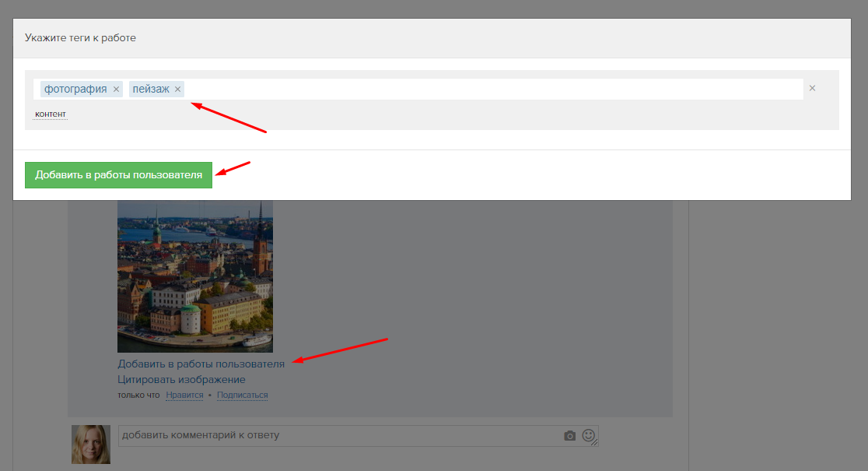The width and height of the screenshot is (868, 471).
Task: Click the Подписаться link
Action: pos(243,395)
